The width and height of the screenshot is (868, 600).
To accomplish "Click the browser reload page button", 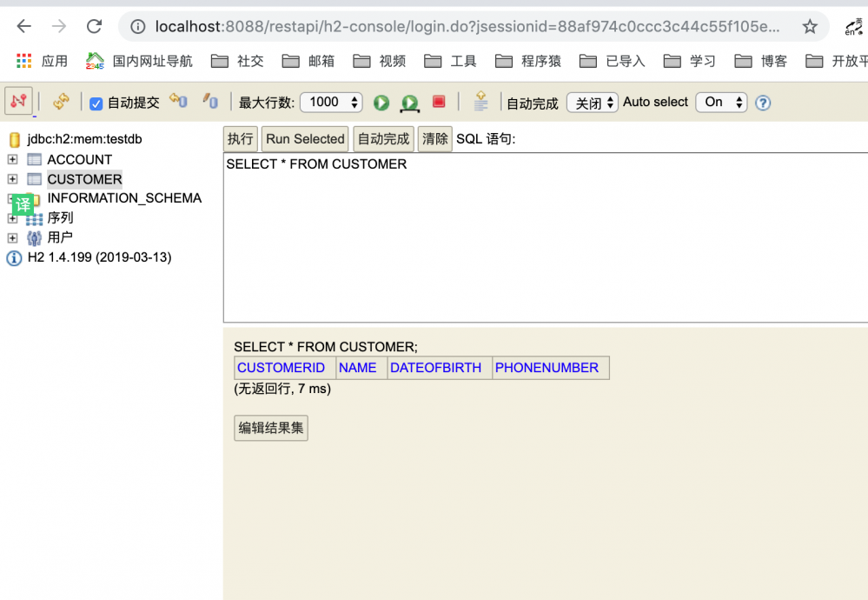I will coord(94,26).
